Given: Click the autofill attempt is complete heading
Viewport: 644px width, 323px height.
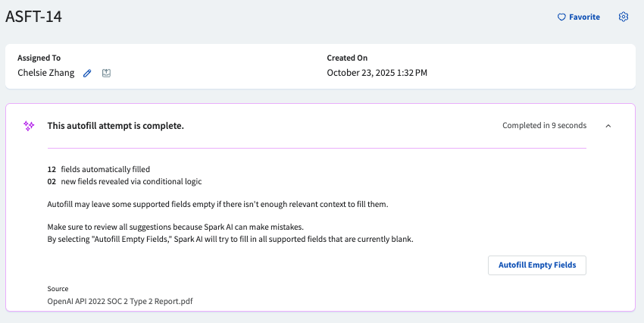Looking at the screenshot, I should 115,126.
